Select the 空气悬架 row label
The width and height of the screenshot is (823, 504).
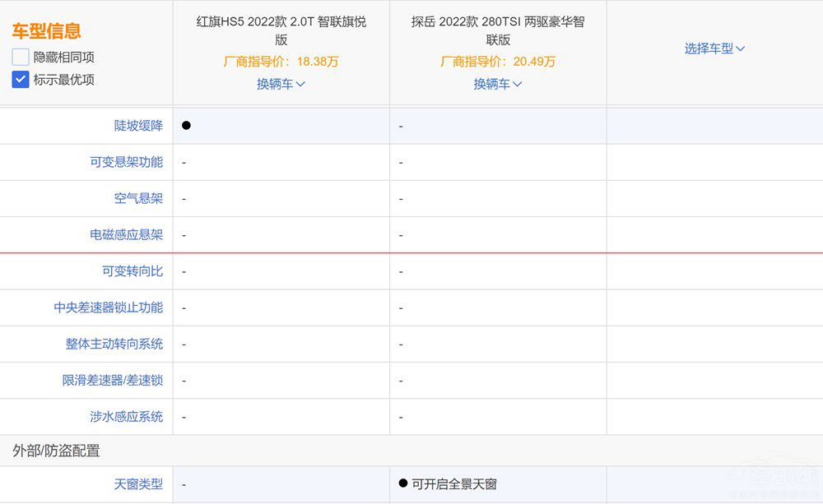pyautogui.click(x=138, y=198)
